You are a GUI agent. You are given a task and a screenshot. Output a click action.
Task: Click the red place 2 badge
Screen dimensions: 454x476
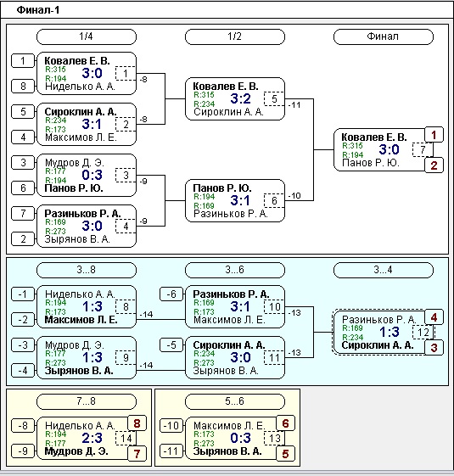pos(434,165)
